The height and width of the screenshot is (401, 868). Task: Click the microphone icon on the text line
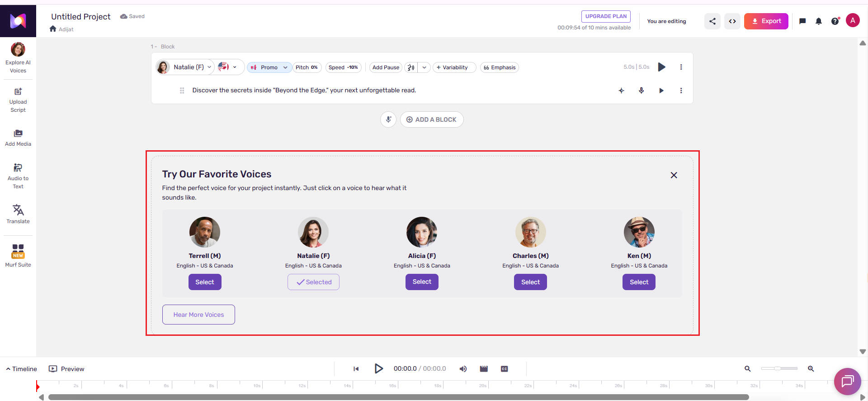pyautogui.click(x=641, y=91)
